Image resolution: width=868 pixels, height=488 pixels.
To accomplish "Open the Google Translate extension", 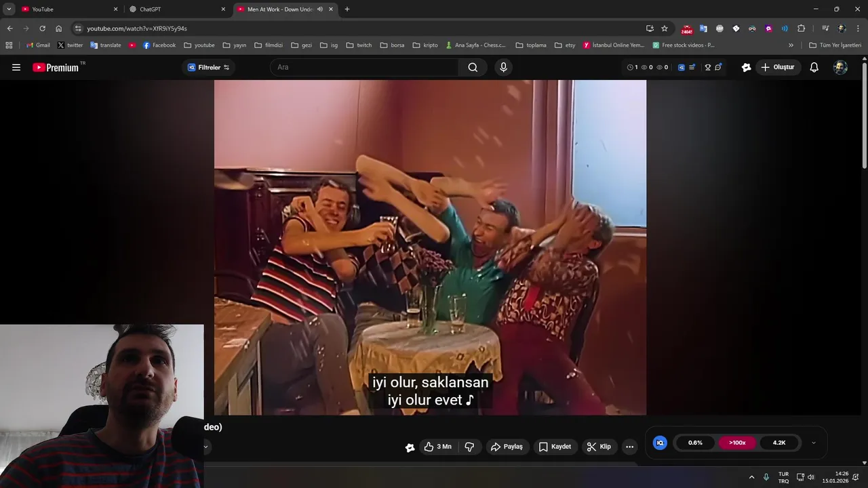I will [x=703, y=28].
